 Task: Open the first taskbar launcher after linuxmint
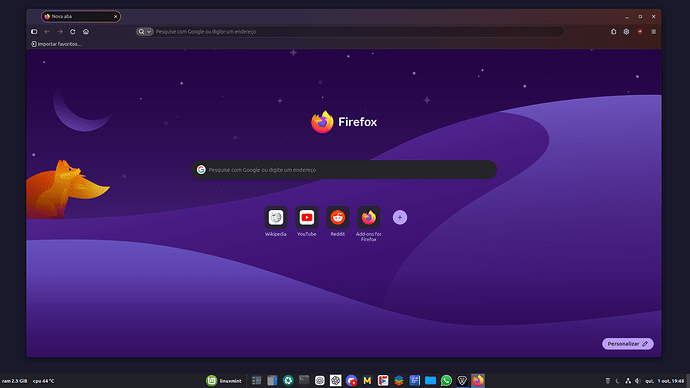pyautogui.click(x=256, y=381)
